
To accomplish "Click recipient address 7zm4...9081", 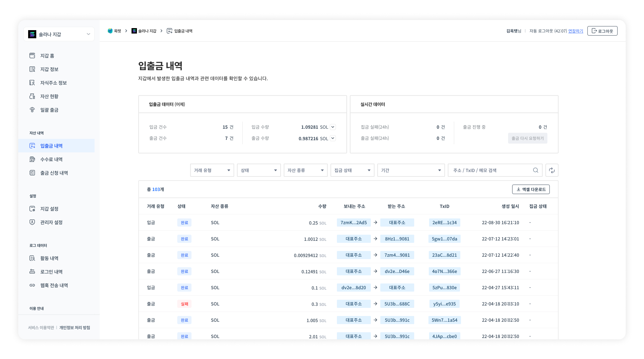I will tap(397, 255).
